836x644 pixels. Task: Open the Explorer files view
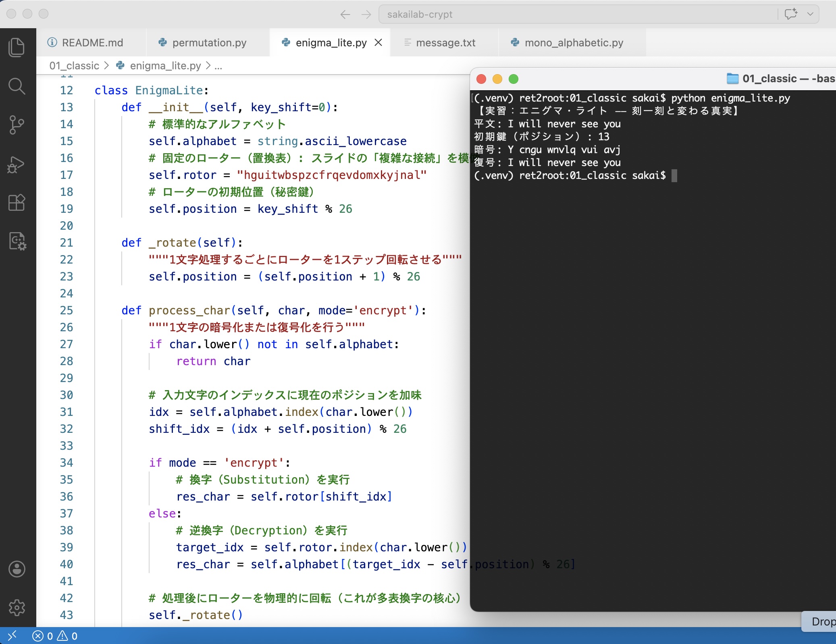point(17,47)
